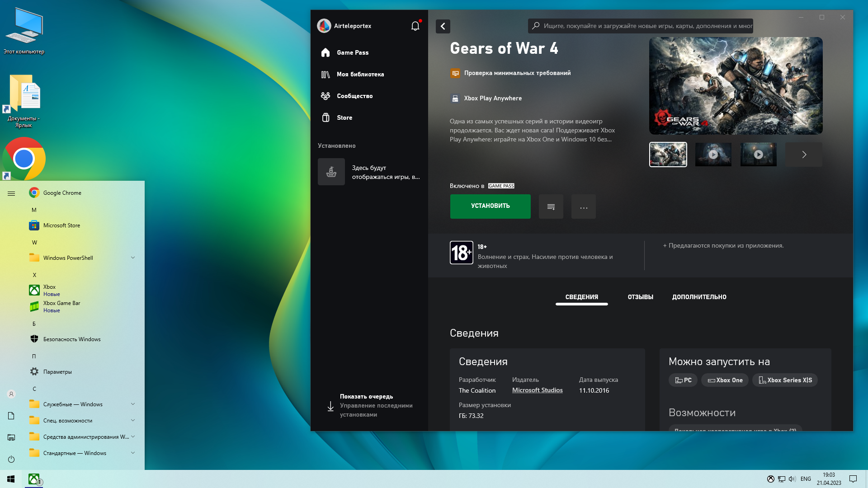Open the Microsoft Studios publisher link
This screenshot has width=868, height=488.
pyautogui.click(x=537, y=390)
